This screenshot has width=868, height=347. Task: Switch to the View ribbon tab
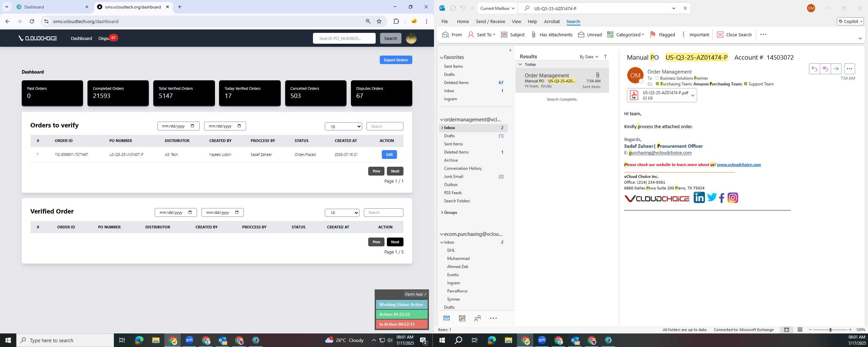pyautogui.click(x=516, y=21)
